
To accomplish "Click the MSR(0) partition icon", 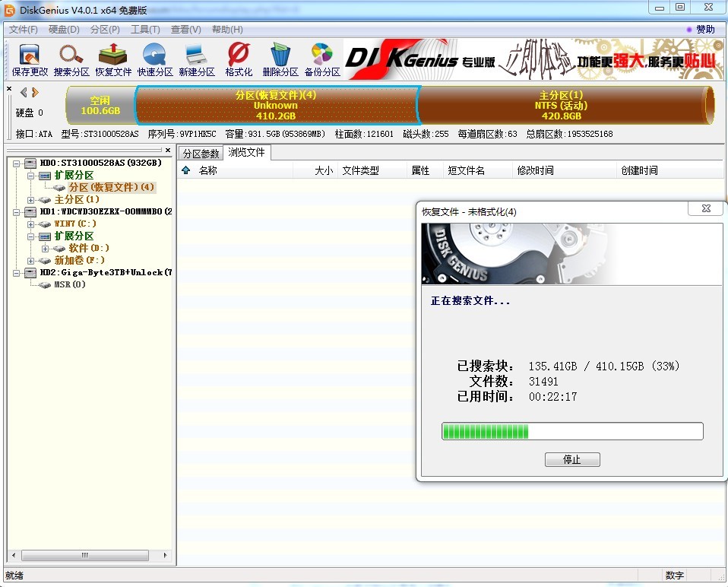I will [45, 284].
